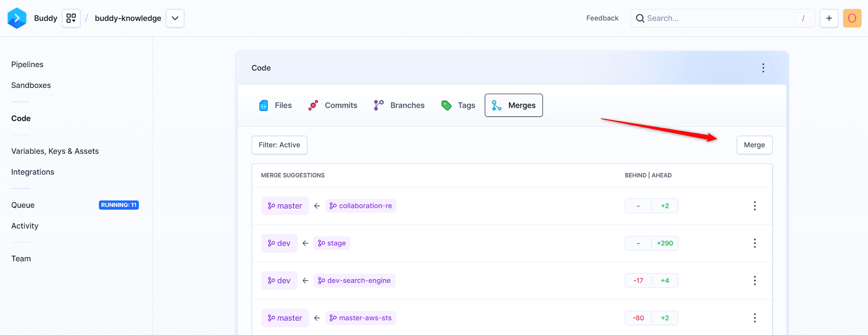This screenshot has height=335, width=868.
Task: Open Sandboxes in the sidebar
Action: pos(31,85)
